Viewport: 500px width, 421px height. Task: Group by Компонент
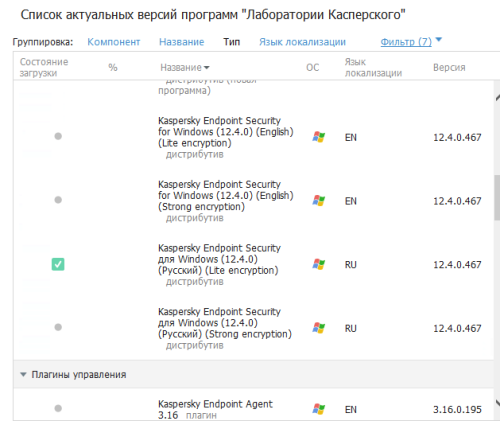(114, 42)
